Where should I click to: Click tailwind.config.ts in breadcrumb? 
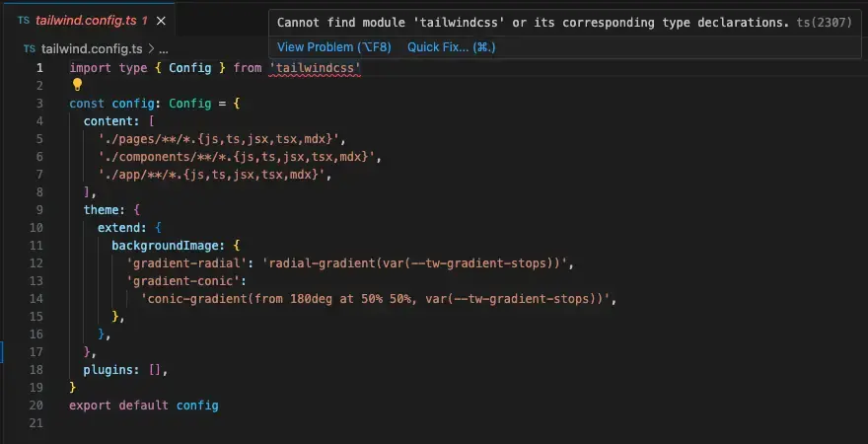click(92, 49)
